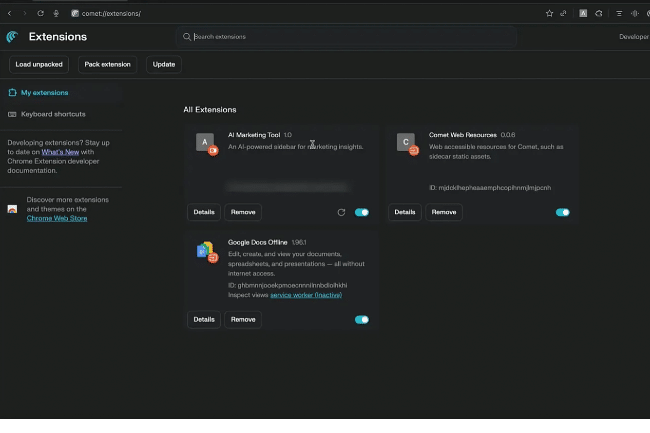Open the Chrome Web Store link
The height and width of the screenshot is (433, 650).
pyautogui.click(x=57, y=218)
